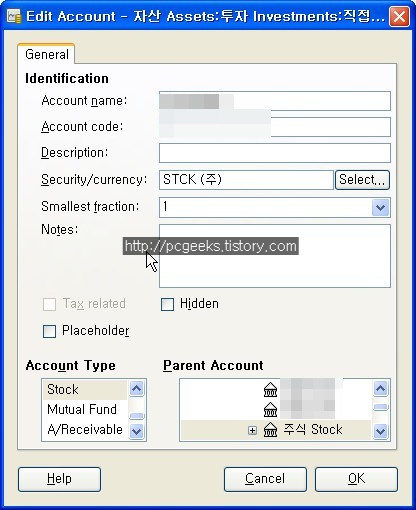Switch to the General tab
Image resolution: width=416 pixels, height=510 pixels.
(x=47, y=54)
